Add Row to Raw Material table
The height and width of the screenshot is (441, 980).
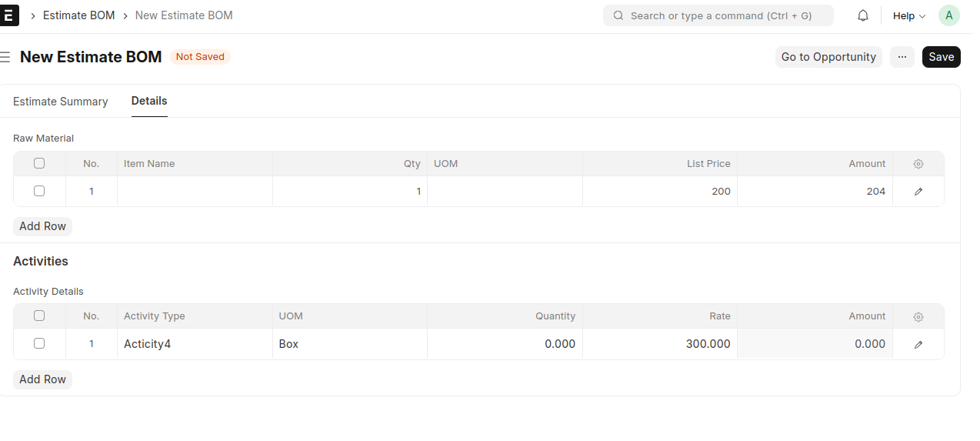pos(42,226)
